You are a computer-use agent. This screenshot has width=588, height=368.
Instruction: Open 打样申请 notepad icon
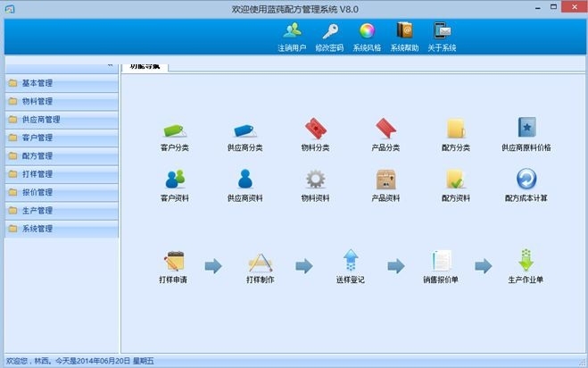tap(174, 261)
